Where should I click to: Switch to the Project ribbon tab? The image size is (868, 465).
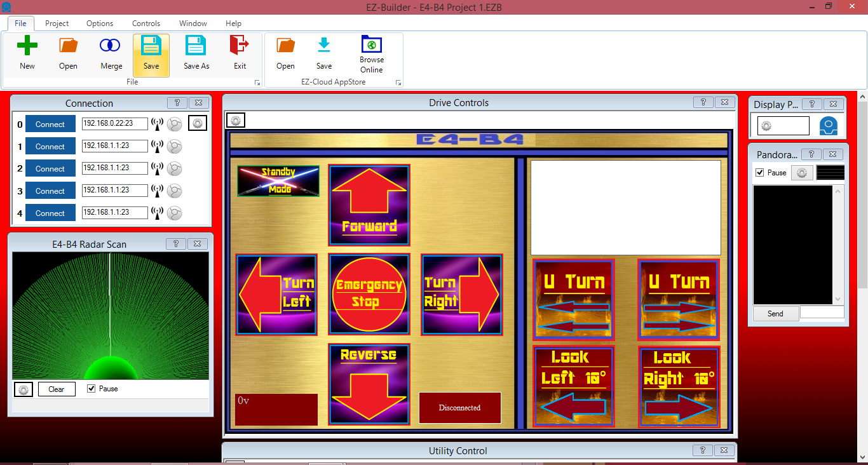pos(57,23)
